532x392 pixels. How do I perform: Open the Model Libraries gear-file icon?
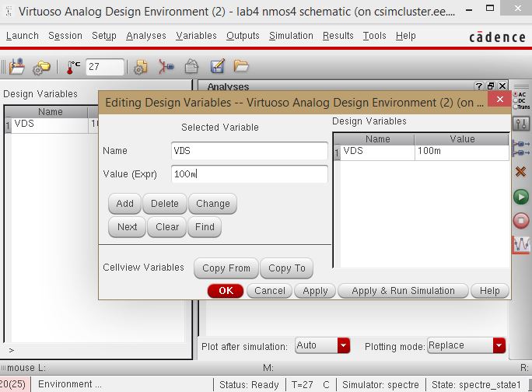(x=141, y=67)
